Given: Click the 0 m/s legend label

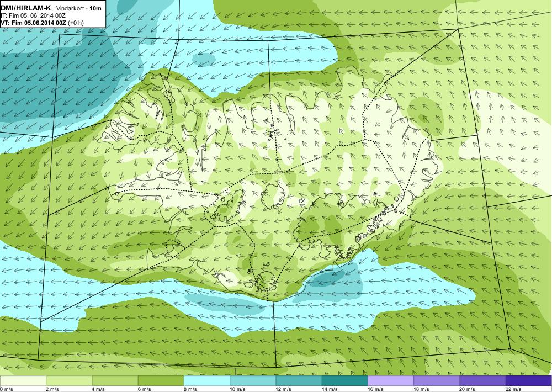Looking at the screenshot, I should [6, 389].
